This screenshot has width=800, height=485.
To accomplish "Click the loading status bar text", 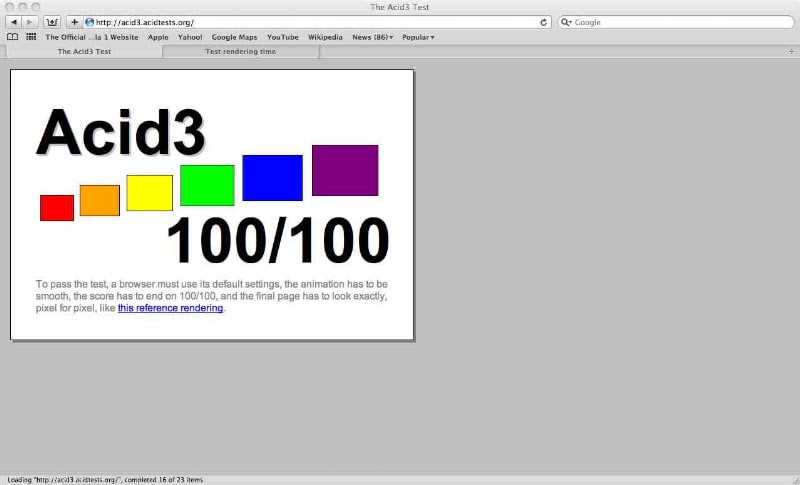I will [x=105, y=480].
